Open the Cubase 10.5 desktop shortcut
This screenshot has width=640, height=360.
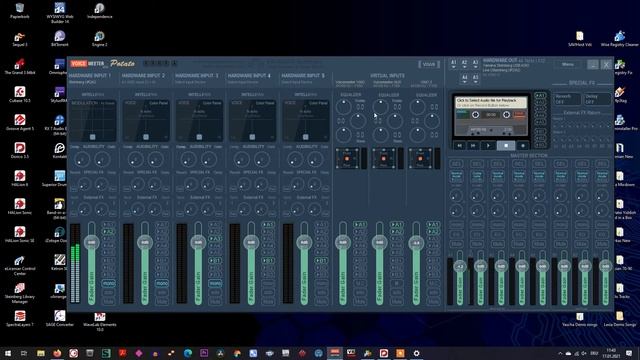click(x=20, y=95)
